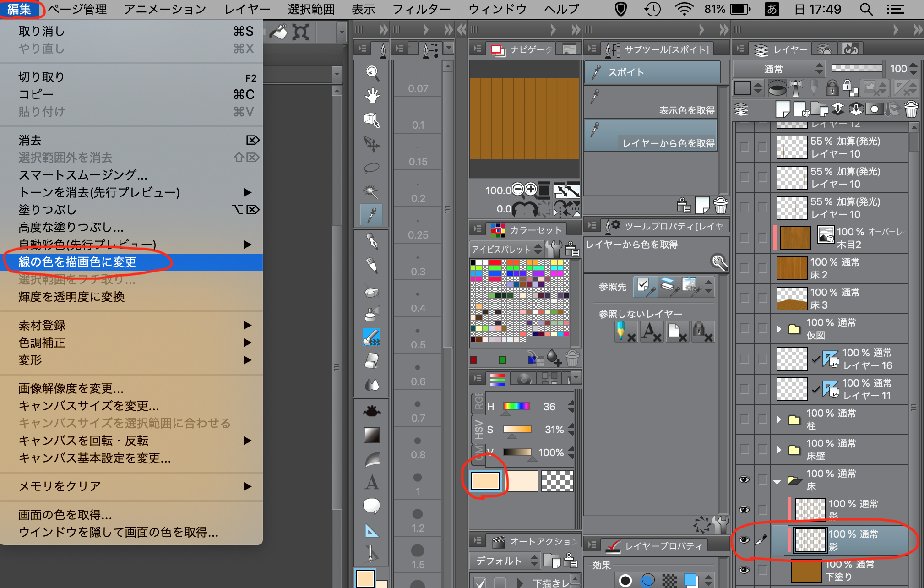The image size is (924, 588).
Task: Expand the 柱 layer folder
Action: pos(778,419)
